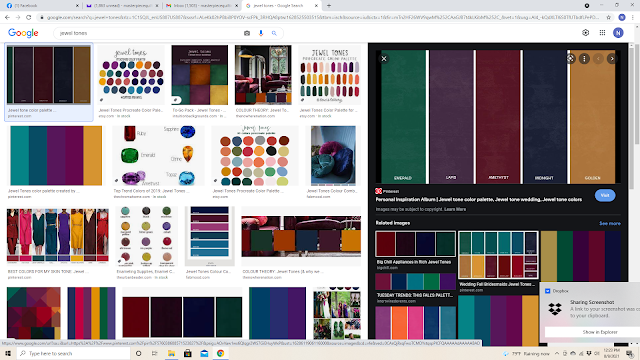
Task: Open Google quick settings gear
Action: [585, 33]
